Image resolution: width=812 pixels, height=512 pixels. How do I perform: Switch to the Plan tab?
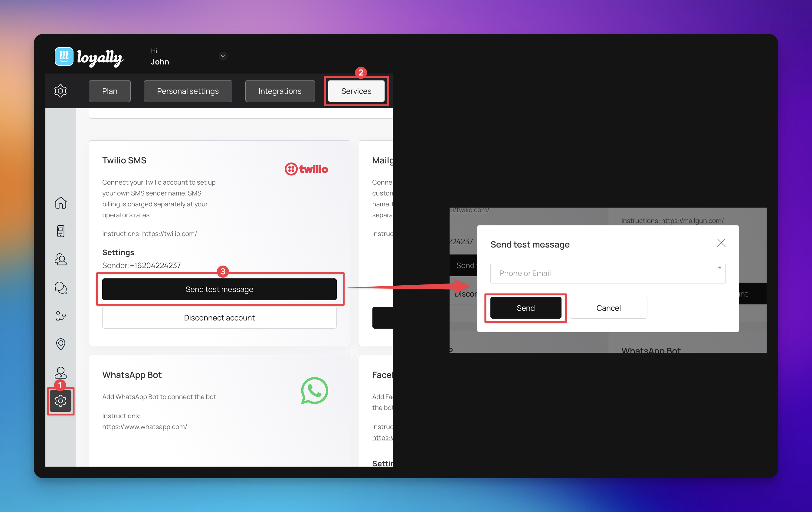pos(110,91)
